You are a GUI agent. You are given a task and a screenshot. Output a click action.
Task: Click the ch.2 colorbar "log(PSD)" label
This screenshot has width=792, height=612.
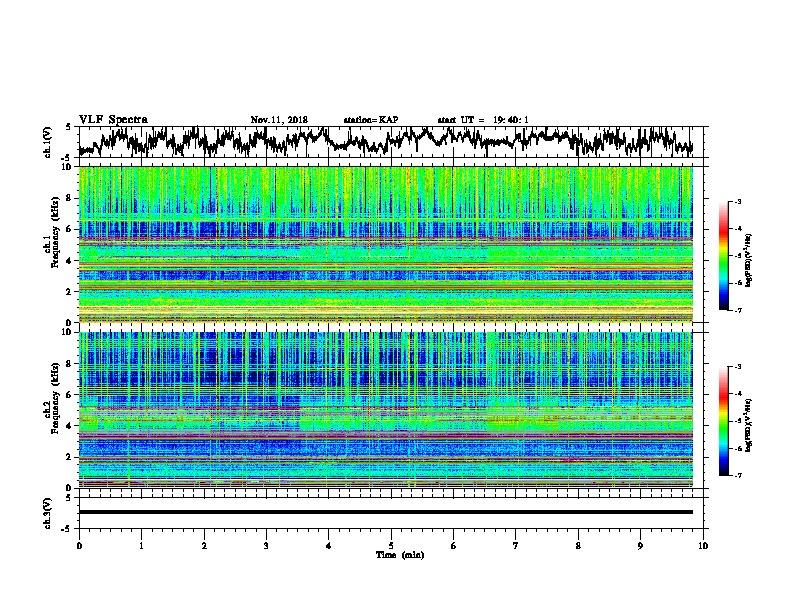tap(749, 425)
